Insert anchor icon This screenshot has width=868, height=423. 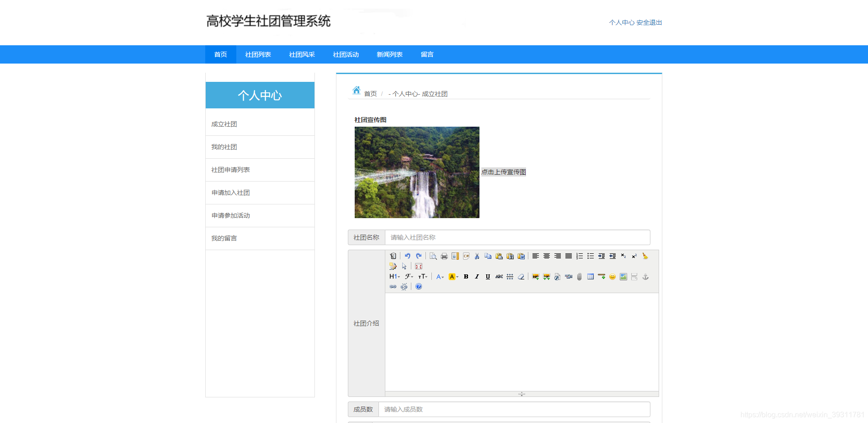(x=645, y=277)
